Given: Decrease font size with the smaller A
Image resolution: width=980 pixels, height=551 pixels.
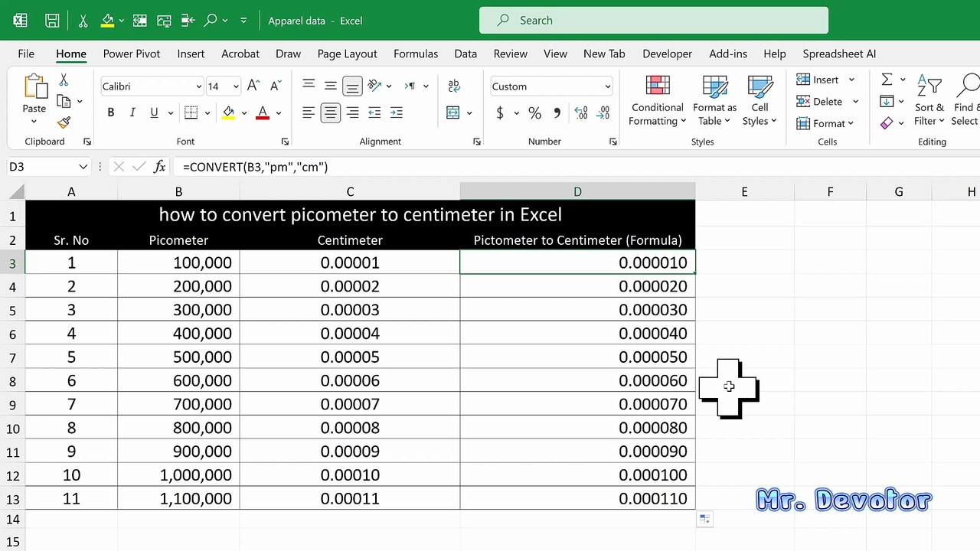Looking at the screenshot, I should click(x=276, y=86).
